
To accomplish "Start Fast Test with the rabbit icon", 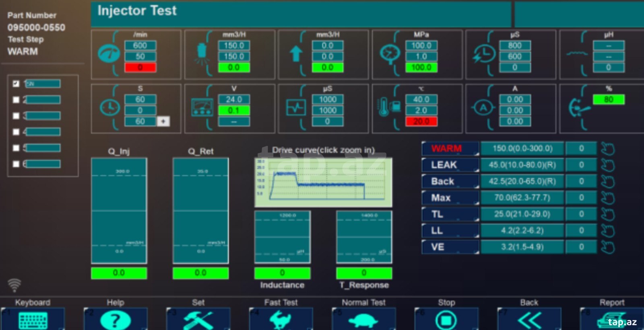I will tap(281, 319).
